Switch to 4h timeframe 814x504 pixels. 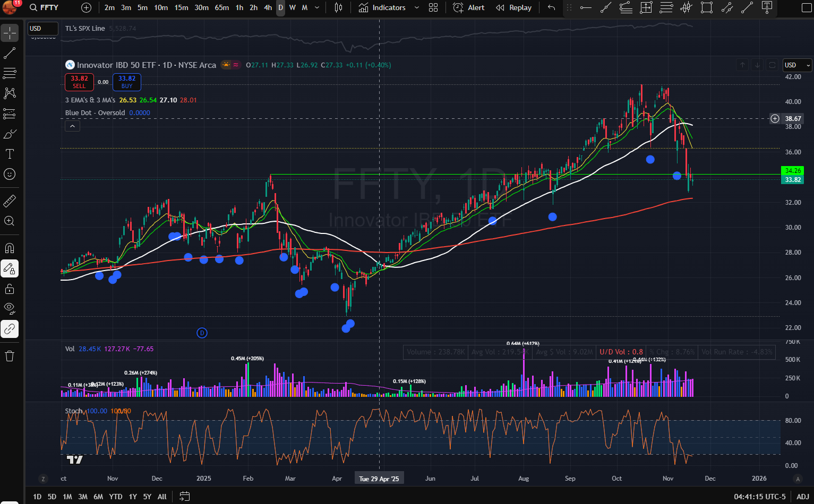(x=268, y=7)
